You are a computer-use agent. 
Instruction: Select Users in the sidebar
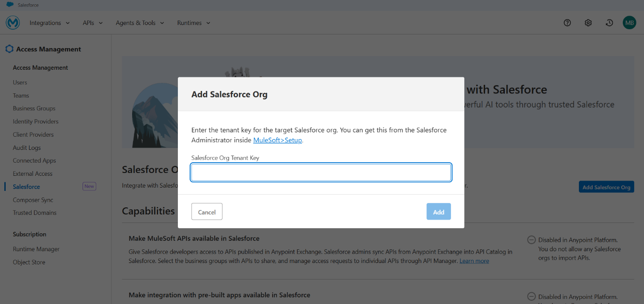[x=20, y=82]
